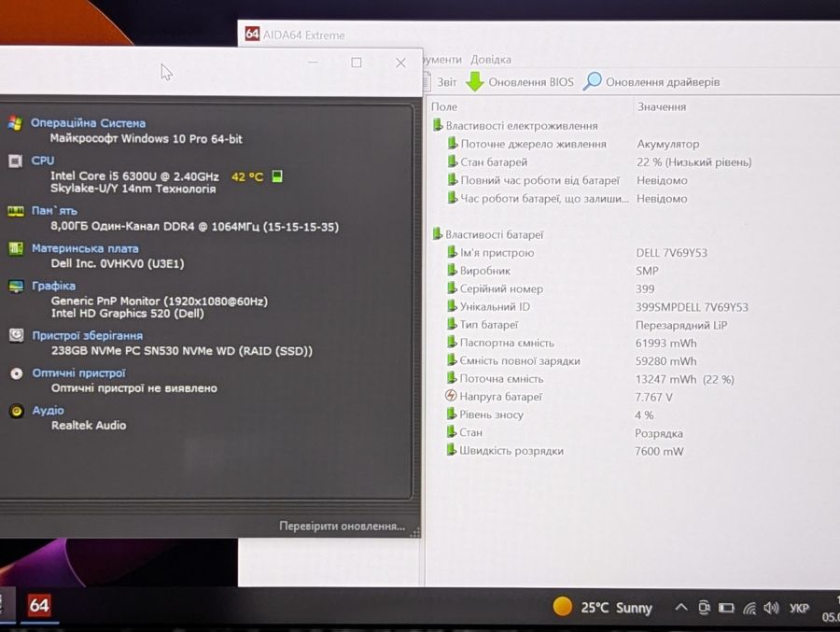Click the driver update magnifier icon
Viewport: 840px width, 632px height.
[592, 81]
